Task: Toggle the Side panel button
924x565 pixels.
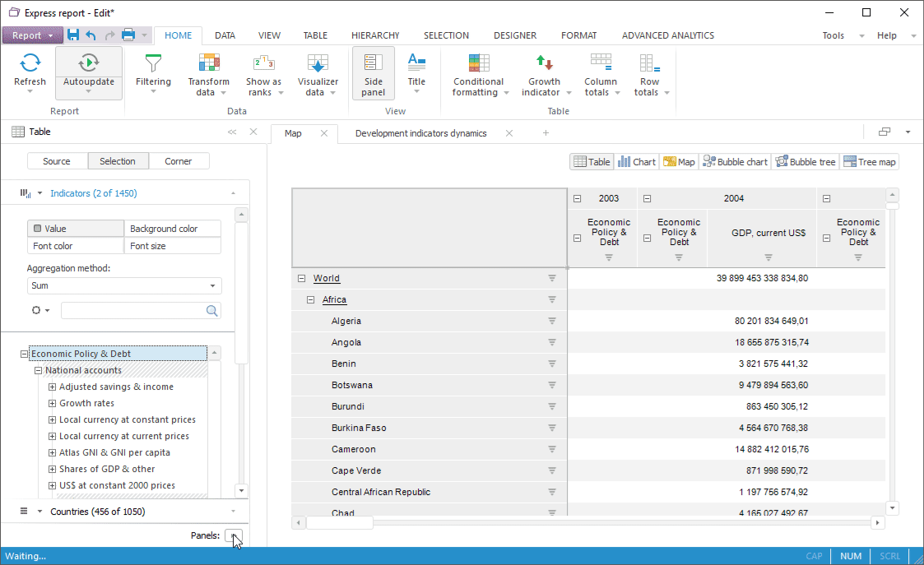Action: click(374, 72)
